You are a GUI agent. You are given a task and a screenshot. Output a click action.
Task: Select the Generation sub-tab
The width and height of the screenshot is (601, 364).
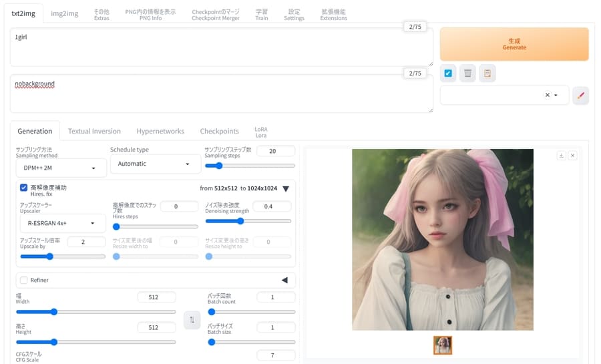[35, 131]
